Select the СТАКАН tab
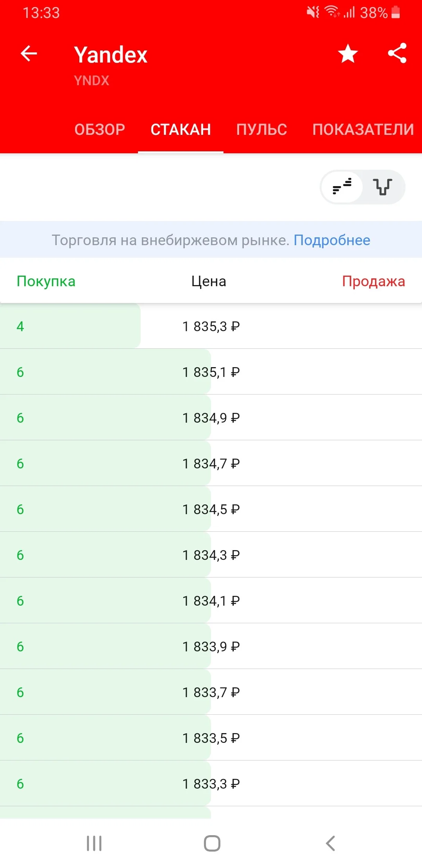 click(181, 129)
